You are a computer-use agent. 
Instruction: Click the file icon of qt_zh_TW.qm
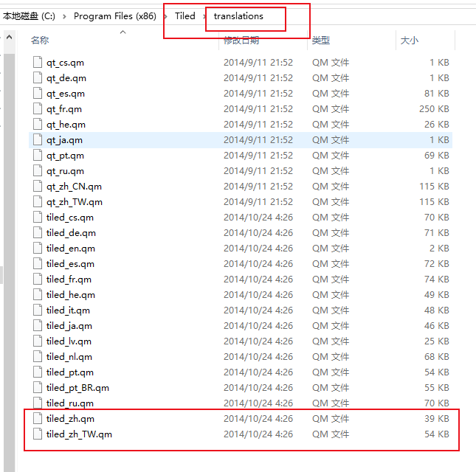pos(38,201)
